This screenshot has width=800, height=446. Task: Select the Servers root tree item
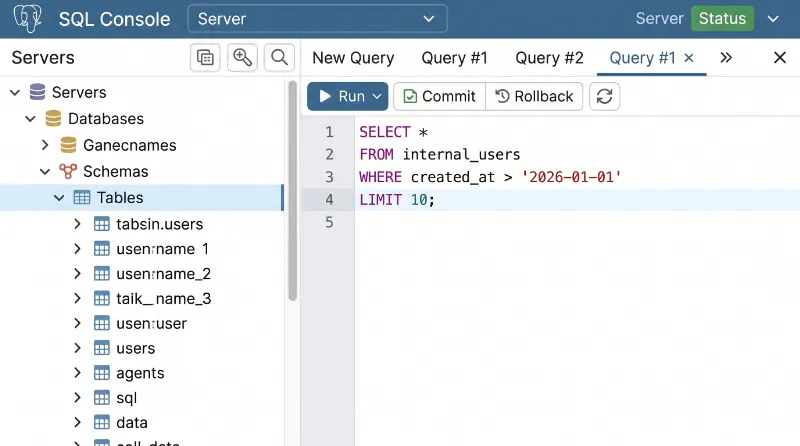point(79,92)
